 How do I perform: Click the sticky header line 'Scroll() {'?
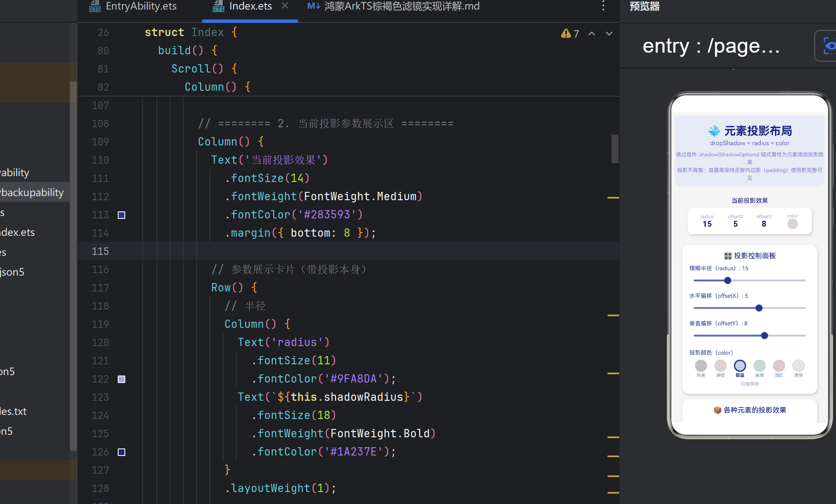coord(204,69)
